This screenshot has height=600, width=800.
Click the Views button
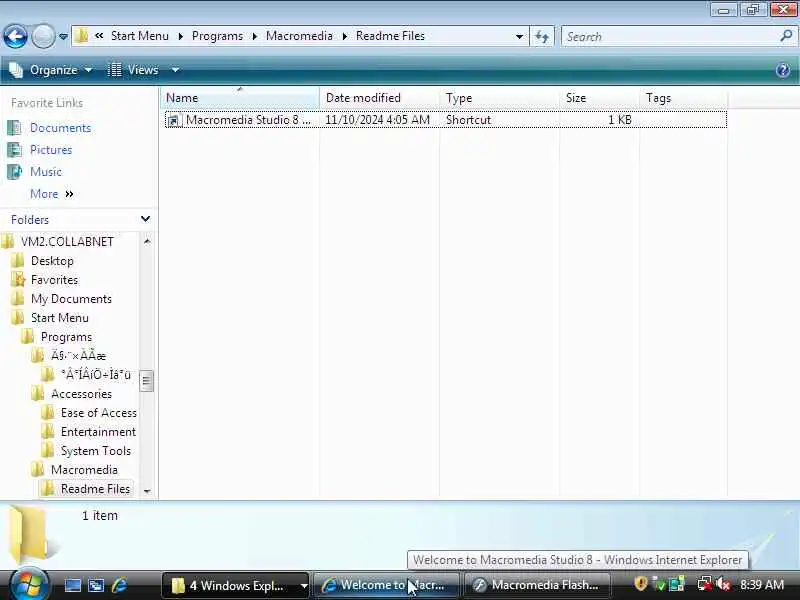[134, 70]
